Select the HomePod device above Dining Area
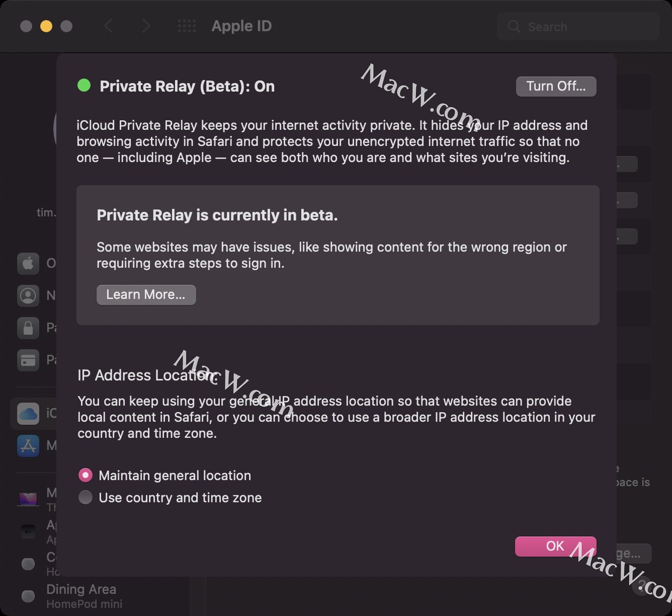 28,564
